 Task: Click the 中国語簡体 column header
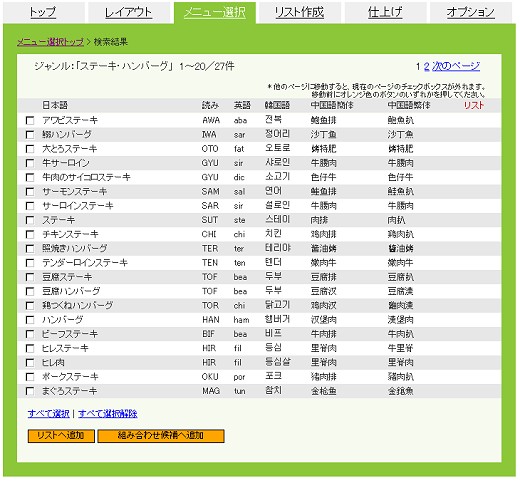pos(332,105)
